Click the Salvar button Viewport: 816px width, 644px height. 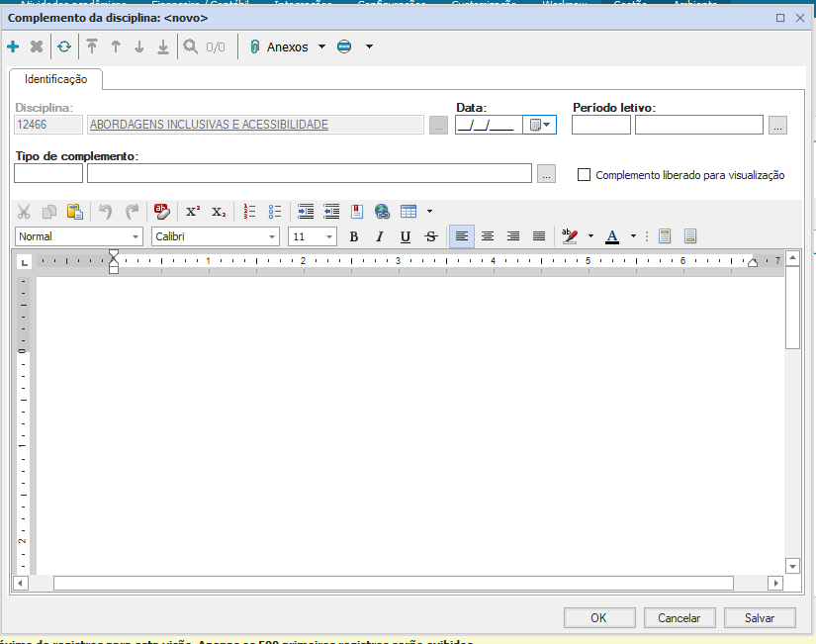coord(760,617)
